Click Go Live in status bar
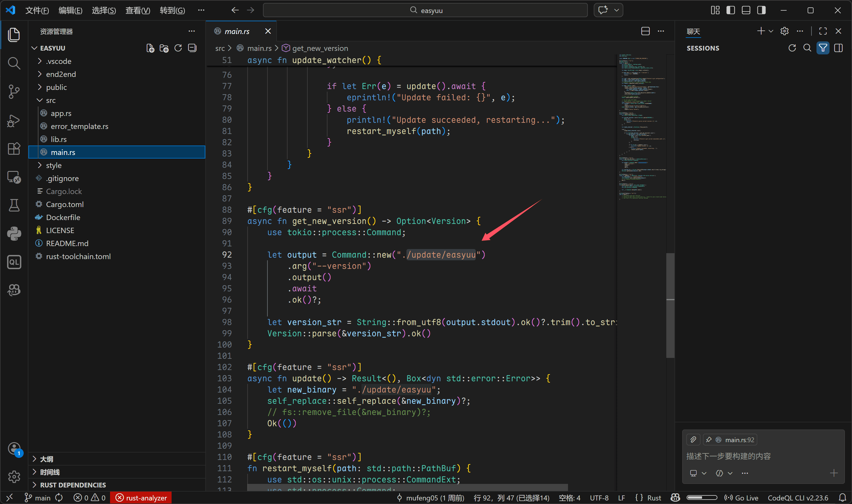This screenshot has height=504, width=852. 742,497
